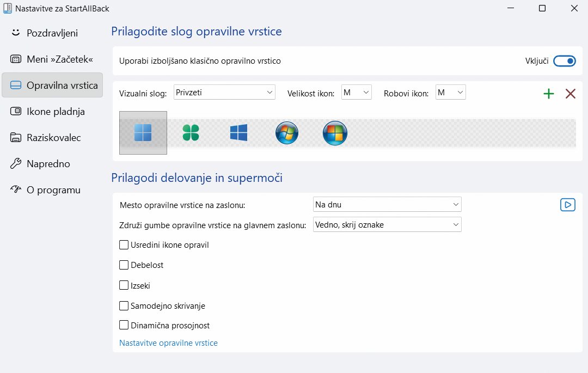The width and height of the screenshot is (588, 373).
Task: Tick the Izseki checkbox
Action: point(124,285)
